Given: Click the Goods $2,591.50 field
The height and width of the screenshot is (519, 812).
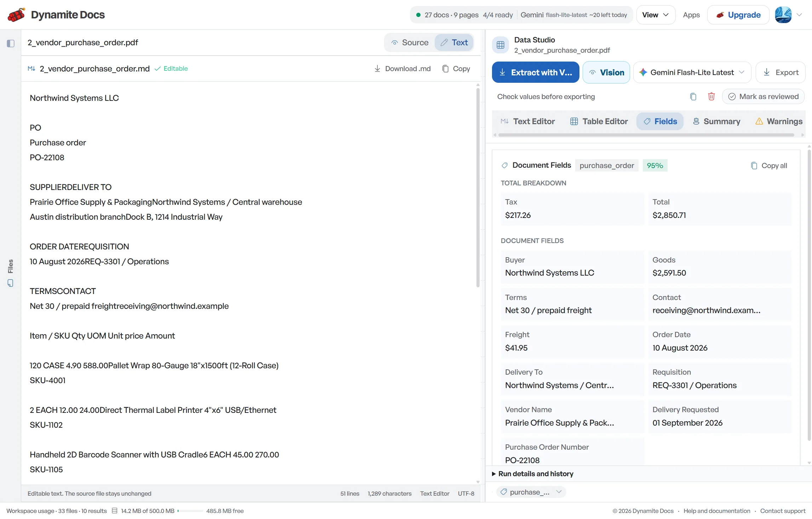Looking at the screenshot, I should [x=720, y=267].
